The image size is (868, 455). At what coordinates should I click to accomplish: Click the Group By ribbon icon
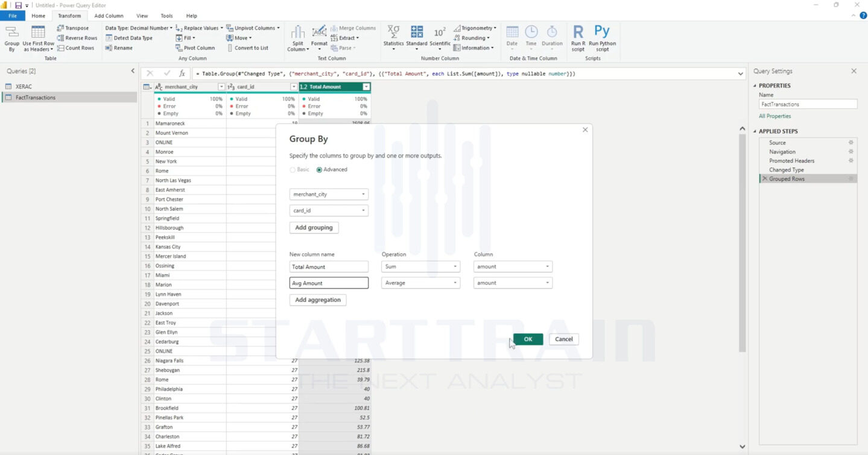[11, 39]
